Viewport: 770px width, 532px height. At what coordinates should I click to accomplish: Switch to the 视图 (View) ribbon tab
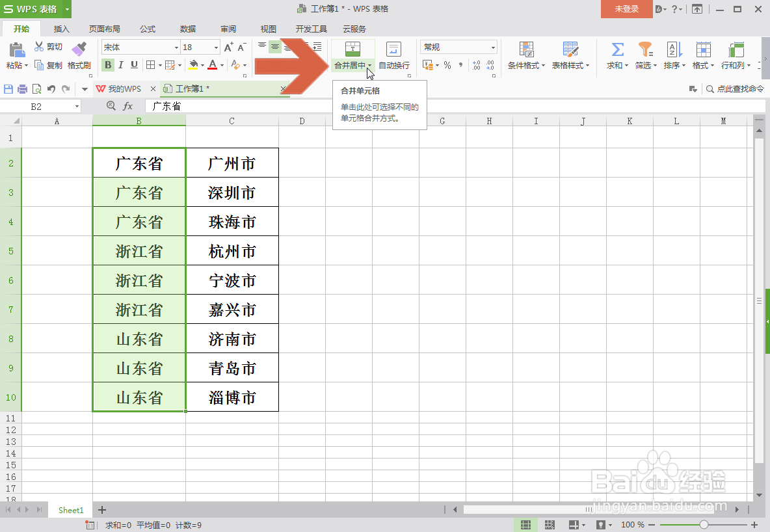click(x=268, y=29)
